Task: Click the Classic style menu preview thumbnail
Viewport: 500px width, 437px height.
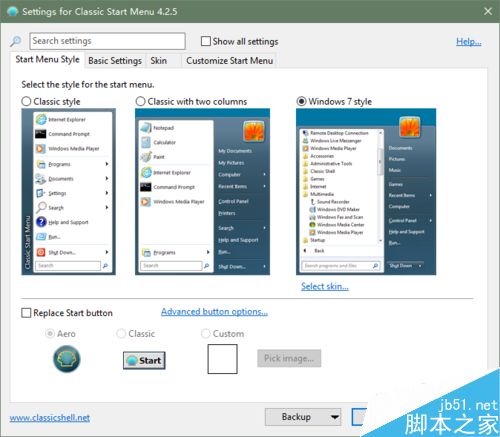Action: (69, 192)
